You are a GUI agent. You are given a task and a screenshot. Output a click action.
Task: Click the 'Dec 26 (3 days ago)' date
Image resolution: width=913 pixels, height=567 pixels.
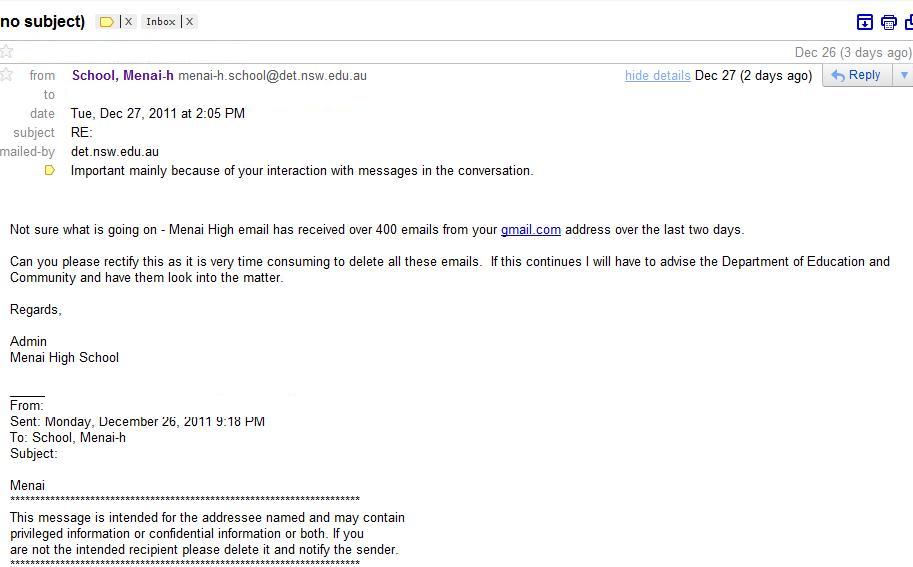click(x=852, y=52)
